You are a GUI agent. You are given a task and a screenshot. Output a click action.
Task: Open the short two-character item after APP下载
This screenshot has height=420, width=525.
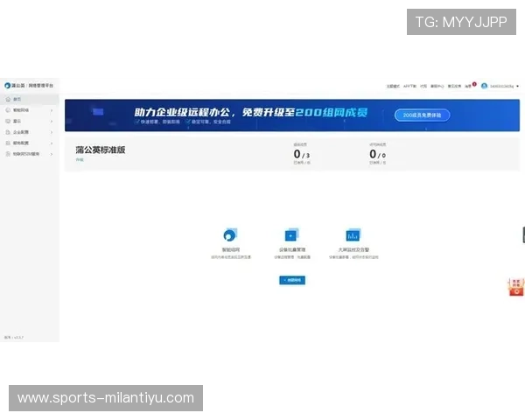click(x=423, y=86)
